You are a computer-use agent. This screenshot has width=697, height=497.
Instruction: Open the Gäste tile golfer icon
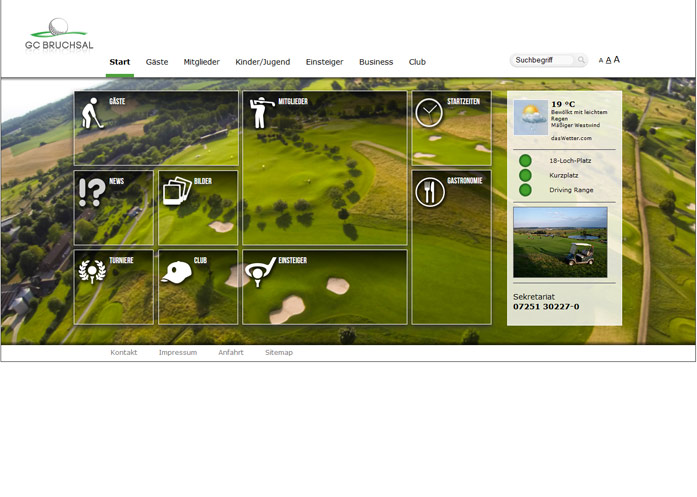pyautogui.click(x=92, y=113)
